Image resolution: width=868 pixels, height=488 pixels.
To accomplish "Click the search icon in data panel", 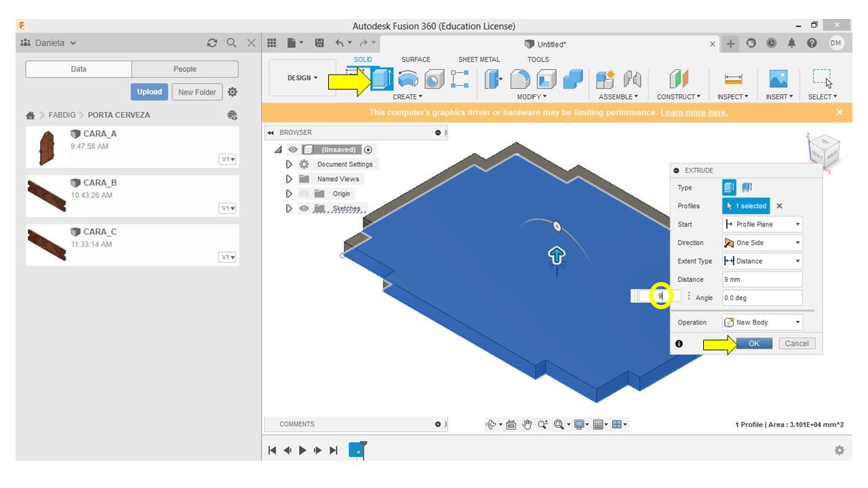I will pos(232,43).
